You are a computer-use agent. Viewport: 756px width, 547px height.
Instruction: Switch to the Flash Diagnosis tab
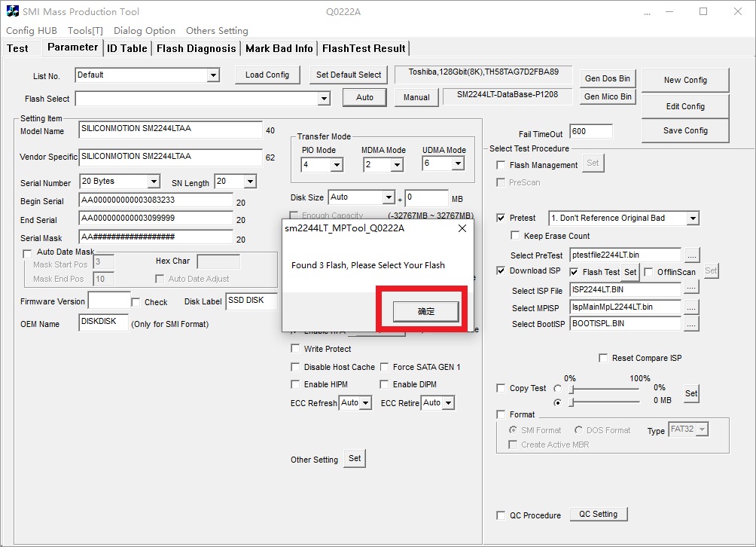(196, 48)
